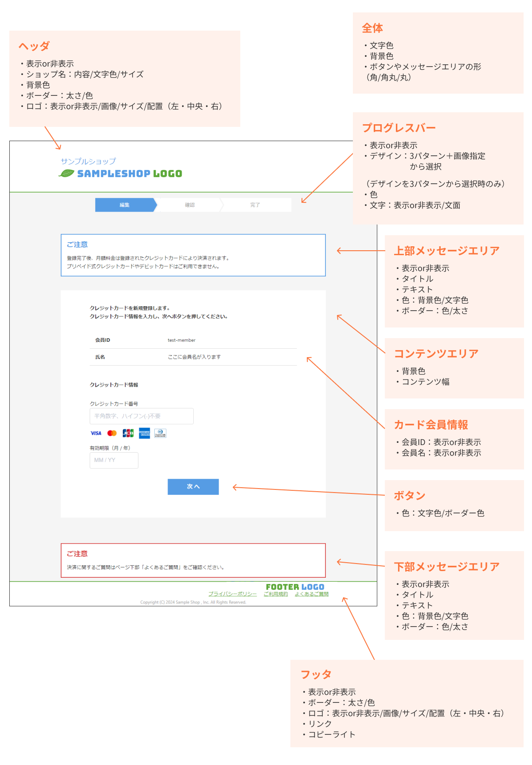Click the 登録完了後、月額料金 notice line
Screen dimensions: 532x765
[x=148, y=258]
